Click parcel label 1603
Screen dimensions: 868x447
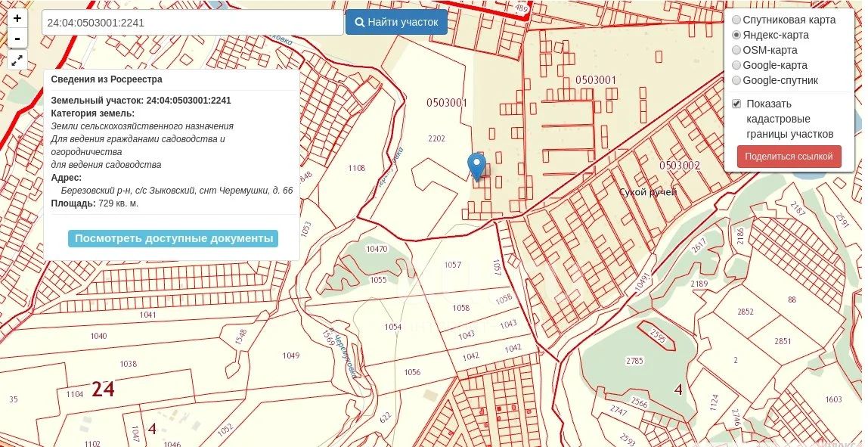(833, 399)
